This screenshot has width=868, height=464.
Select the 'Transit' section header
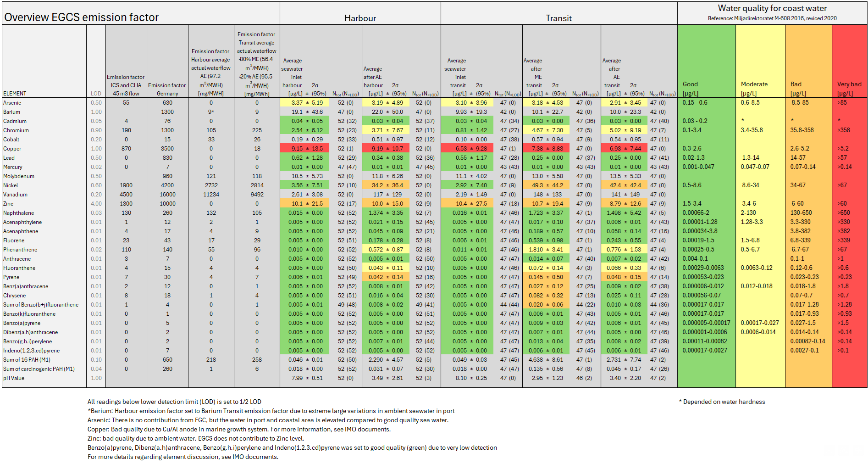click(558, 18)
